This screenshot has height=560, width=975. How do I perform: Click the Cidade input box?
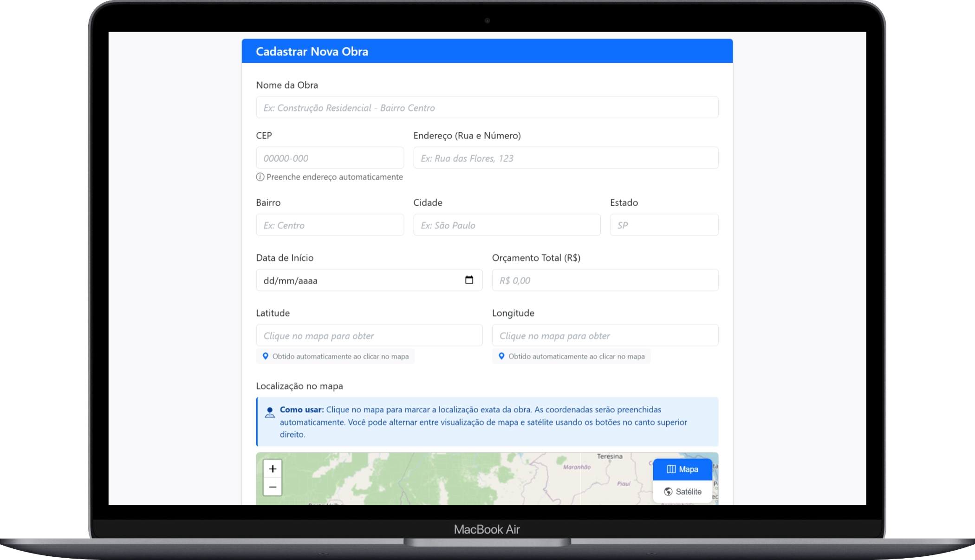click(507, 225)
